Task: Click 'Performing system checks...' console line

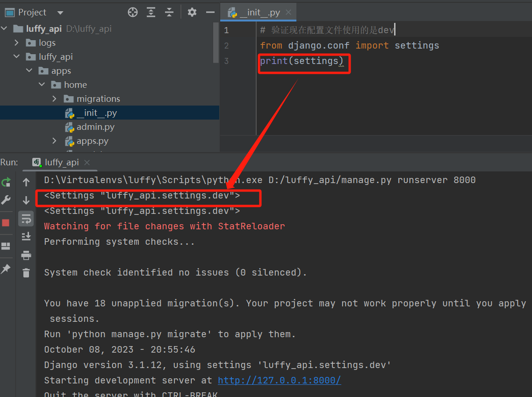Action: tap(119, 242)
